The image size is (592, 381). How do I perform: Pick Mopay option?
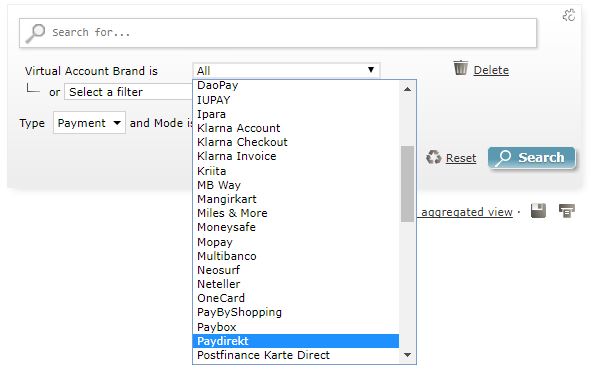point(296,242)
